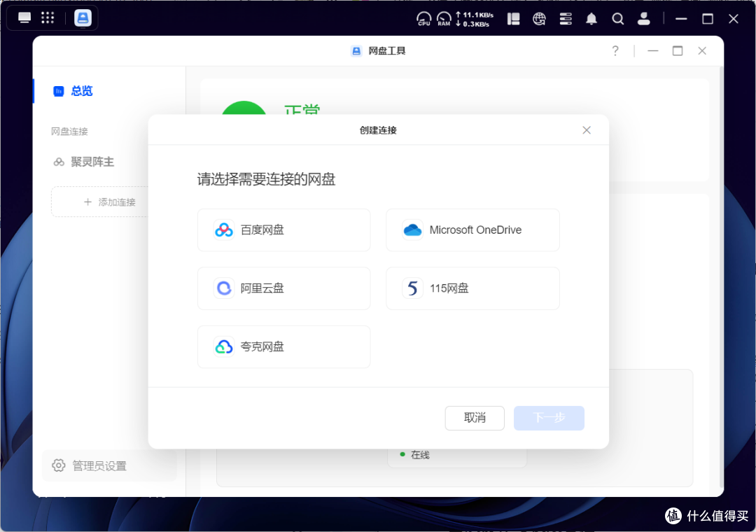Click the 下一步 next button
The height and width of the screenshot is (532, 756).
click(x=549, y=418)
